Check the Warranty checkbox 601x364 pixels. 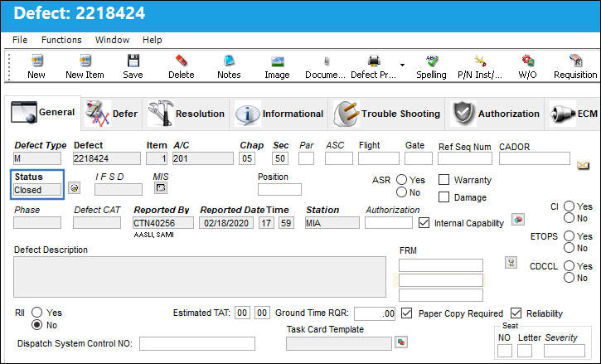point(443,179)
